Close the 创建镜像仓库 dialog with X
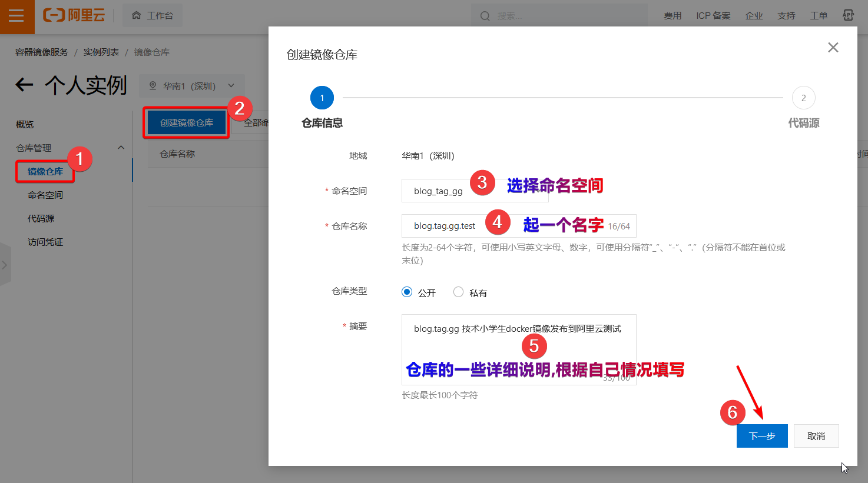The image size is (868, 483). click(x=833, y=48)
